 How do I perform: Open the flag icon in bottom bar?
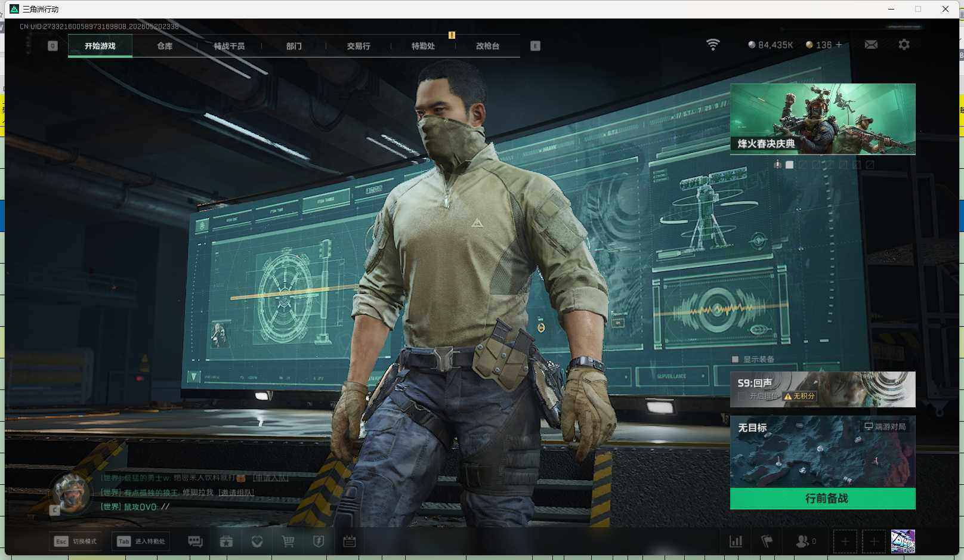point(767,541)
